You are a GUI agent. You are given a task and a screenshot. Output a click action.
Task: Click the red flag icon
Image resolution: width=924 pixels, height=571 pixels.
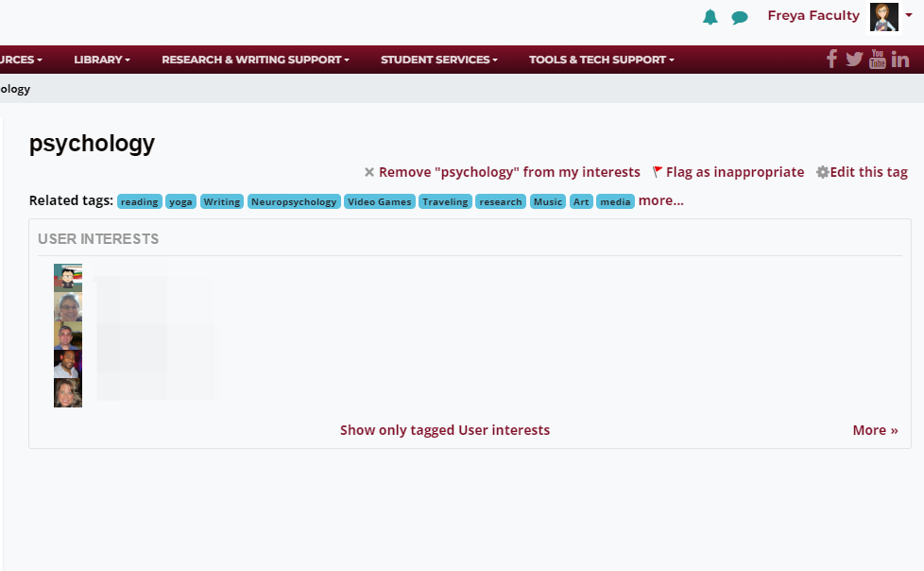pos(658,172)
